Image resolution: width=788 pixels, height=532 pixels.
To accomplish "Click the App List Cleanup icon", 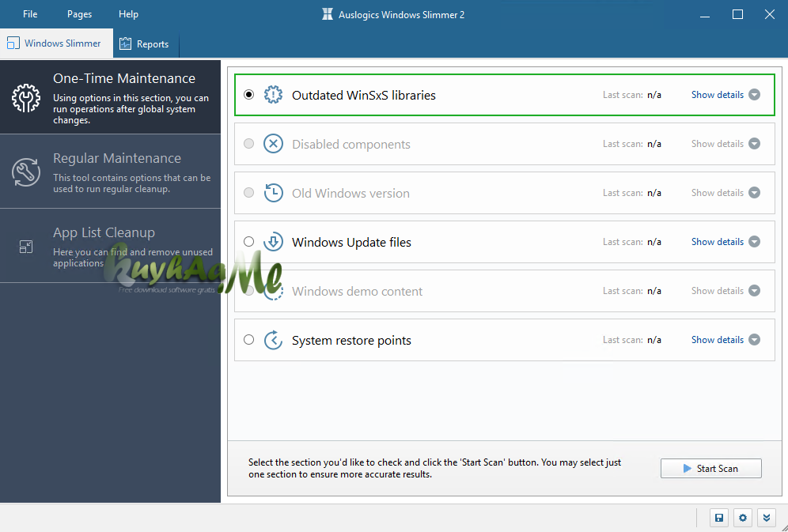I will tap(26, 247).
